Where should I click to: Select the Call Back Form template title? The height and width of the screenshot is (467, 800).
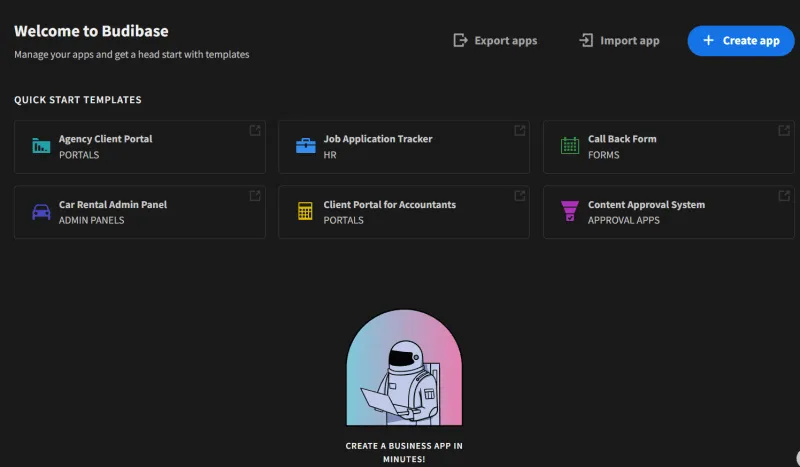[622, 139]
